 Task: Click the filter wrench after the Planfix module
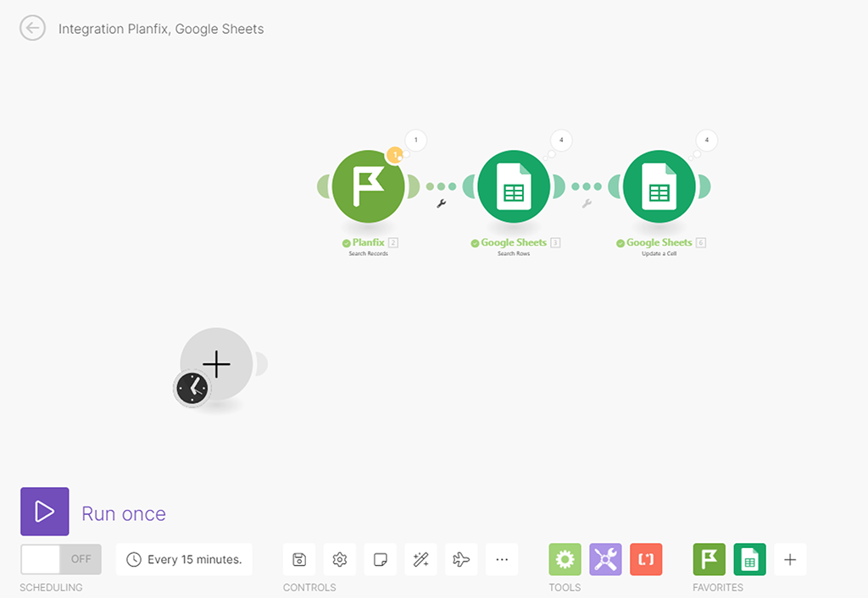click(441, 203)
